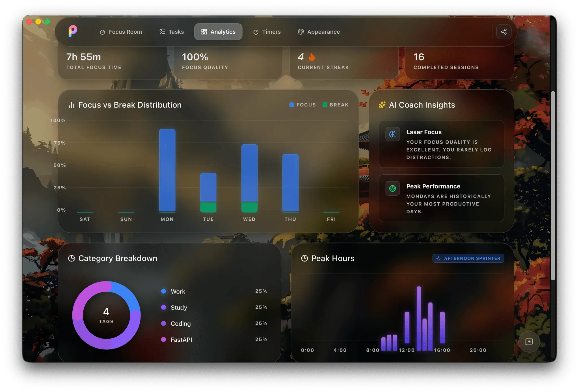Click the Category Breakdown pie icon
The image size is (579, 392).
pos(72,258)
